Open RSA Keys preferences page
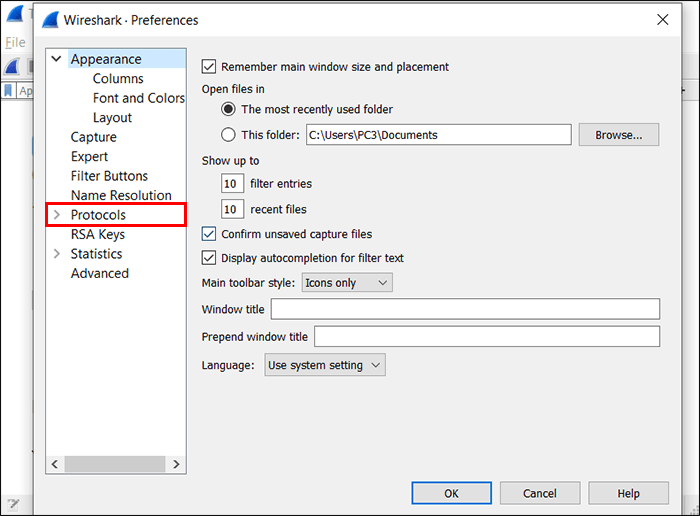This screenshot has width=700, height=516. point(98,234)
